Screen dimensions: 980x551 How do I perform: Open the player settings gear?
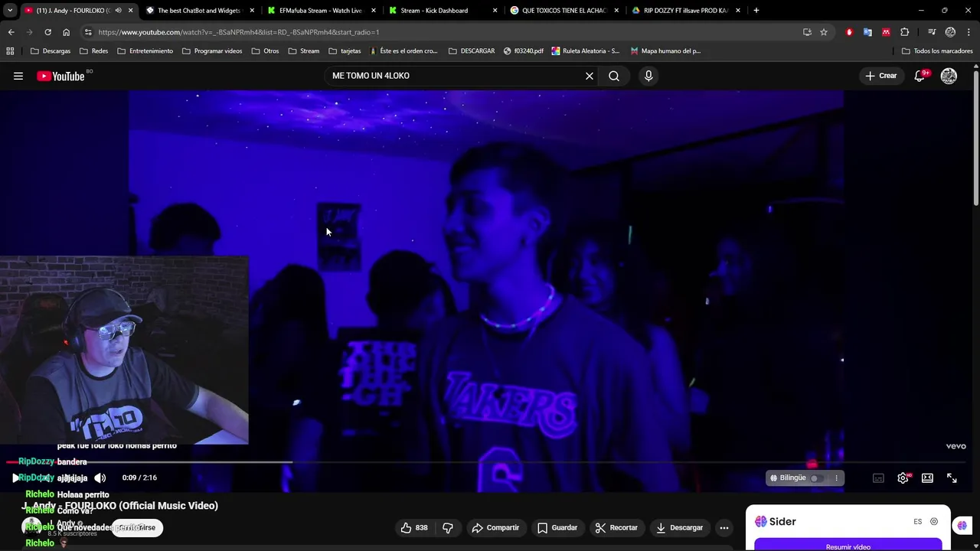pyautogui.click(x=903, y=478)
